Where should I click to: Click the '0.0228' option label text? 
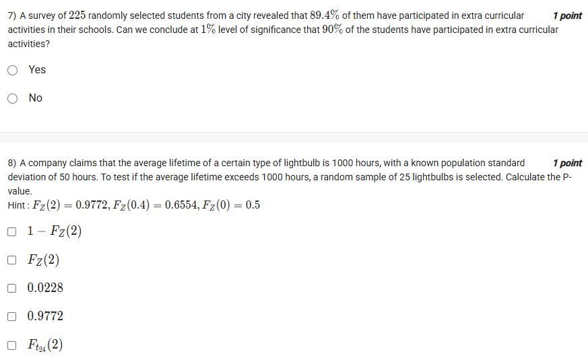click(x=45, y=288)
